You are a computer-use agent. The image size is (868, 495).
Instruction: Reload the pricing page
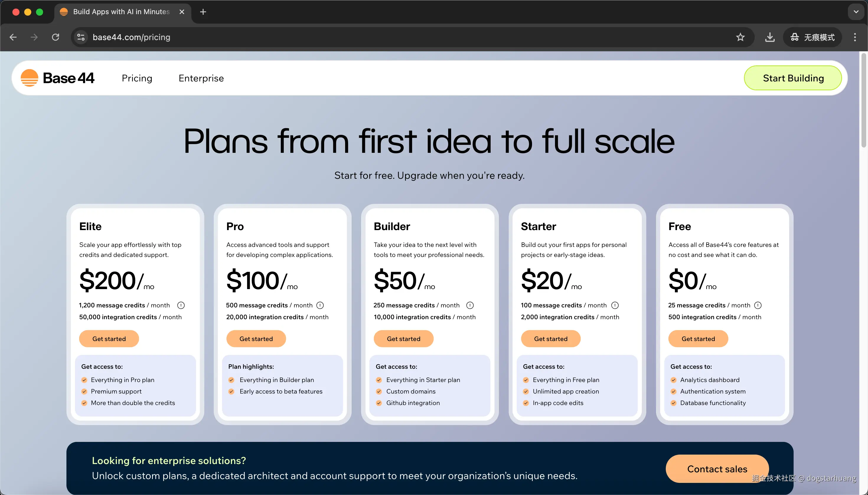click(x=56, y=37)
